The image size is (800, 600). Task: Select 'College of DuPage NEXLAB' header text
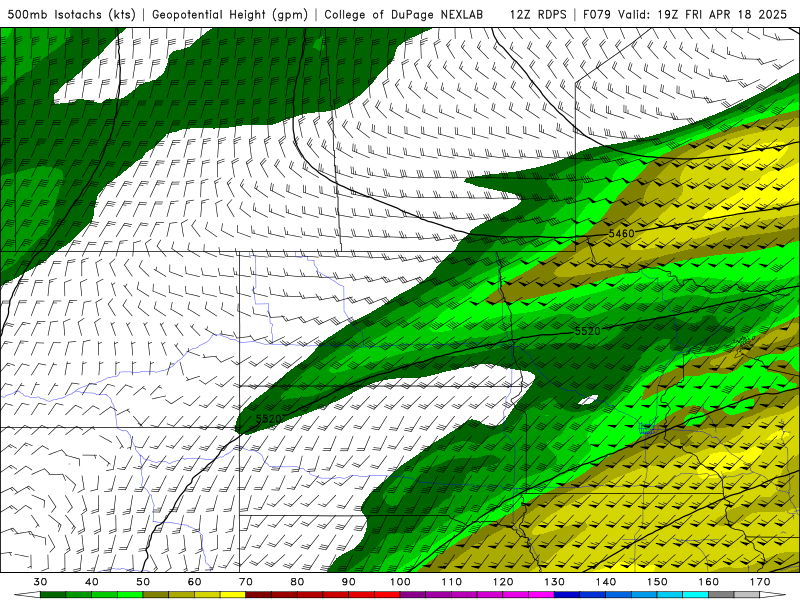(404, 14)
